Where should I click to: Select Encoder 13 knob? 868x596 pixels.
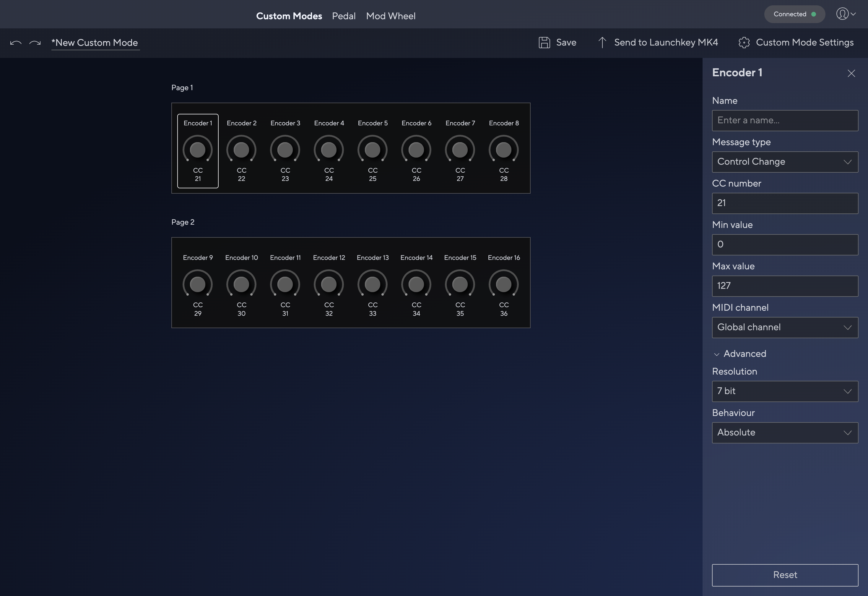[372, 284]
